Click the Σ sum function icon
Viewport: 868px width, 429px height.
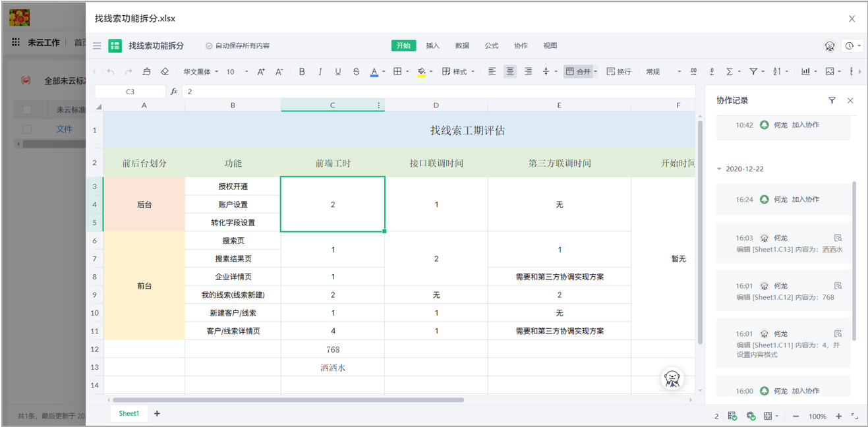point(730,72)
